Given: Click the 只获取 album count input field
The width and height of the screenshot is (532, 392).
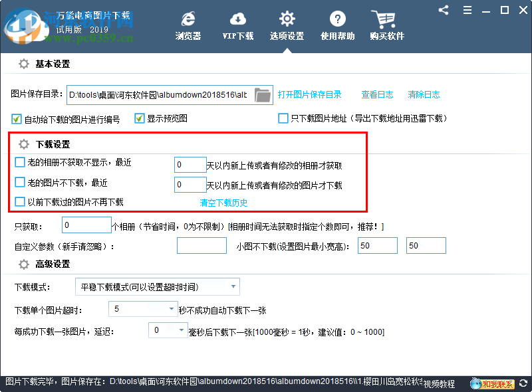Looking at the screenshot, I should [86, 225].
